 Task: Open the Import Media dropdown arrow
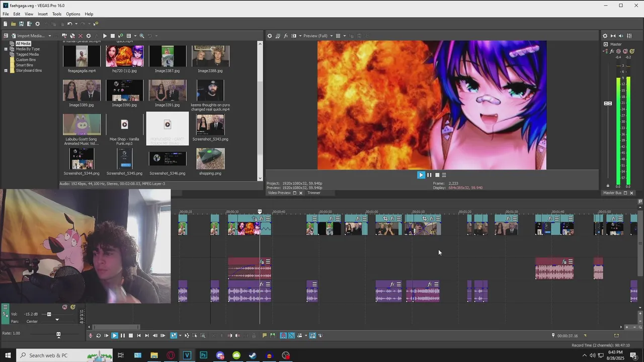(x=50, y=36)
